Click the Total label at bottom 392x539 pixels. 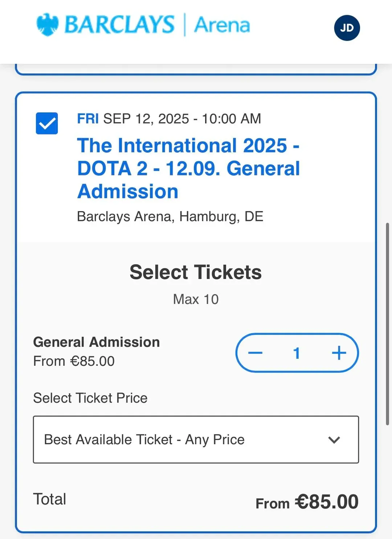[50, 499]
